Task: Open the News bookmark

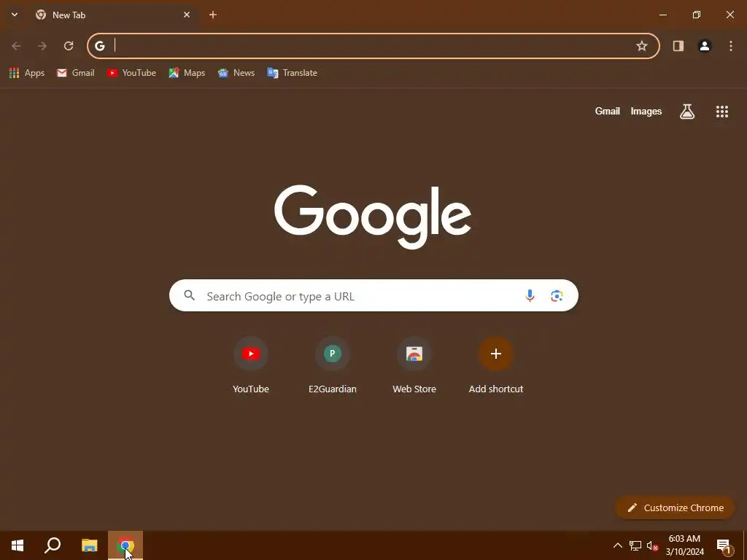Action: coord(236,73)
